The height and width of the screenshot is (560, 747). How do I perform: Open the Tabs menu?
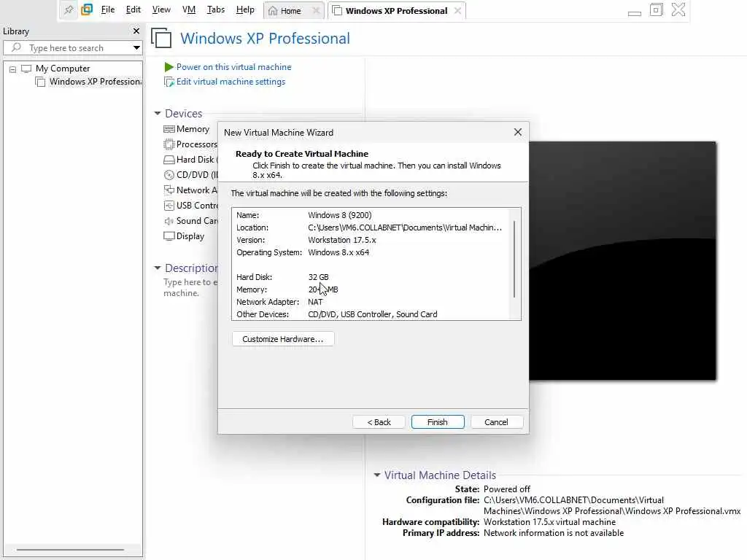pyautogui.click(x=215, y=9)
